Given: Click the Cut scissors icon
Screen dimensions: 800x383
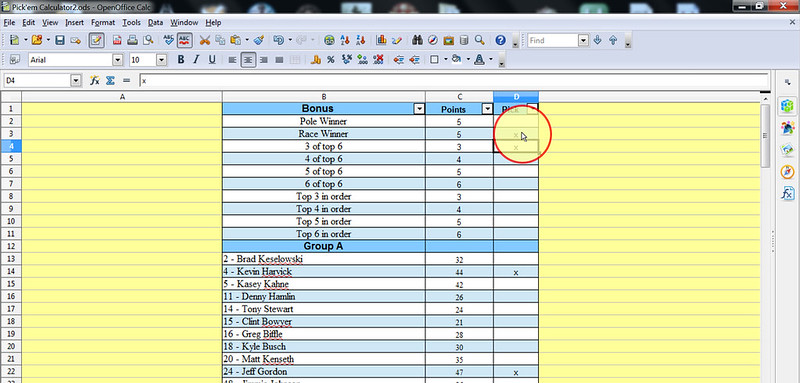Looking at the screenshot, I should pyautogui.click(x=205, y=40).
